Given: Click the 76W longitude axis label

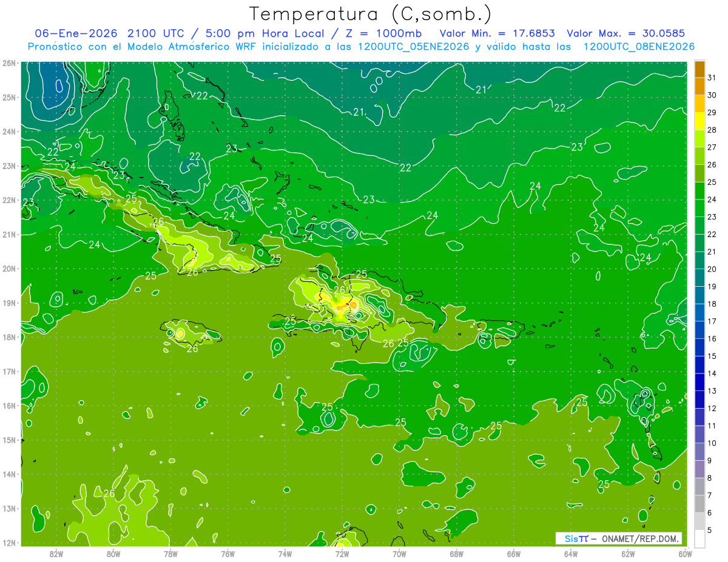Looking at the screenshot, I should click(227, 554).
